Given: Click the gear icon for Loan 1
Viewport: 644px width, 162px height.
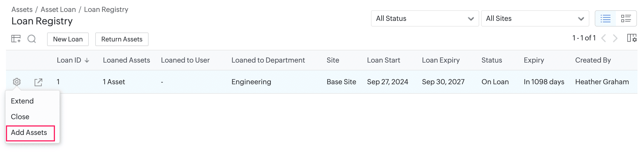Looking at the screenshot, I should (x=17, y=82).
